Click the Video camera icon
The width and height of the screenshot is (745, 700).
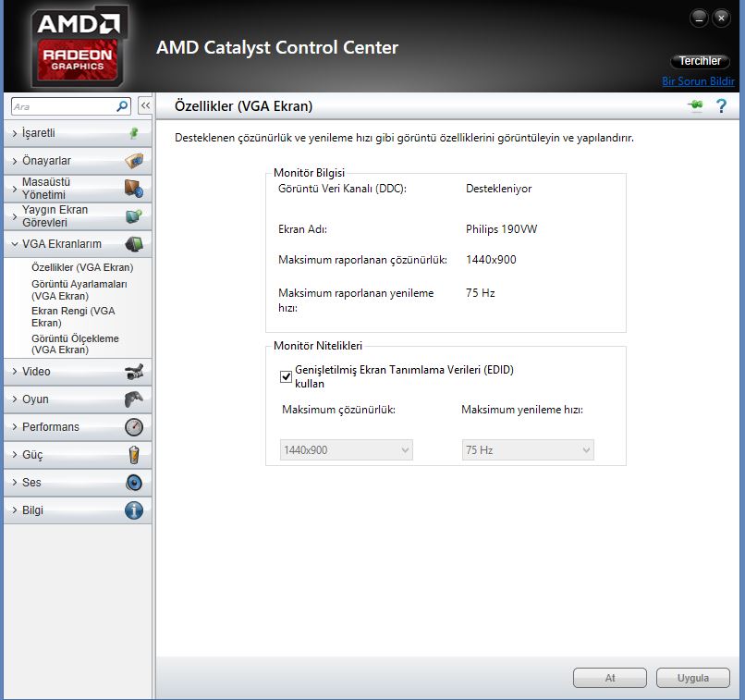(134, 372)
